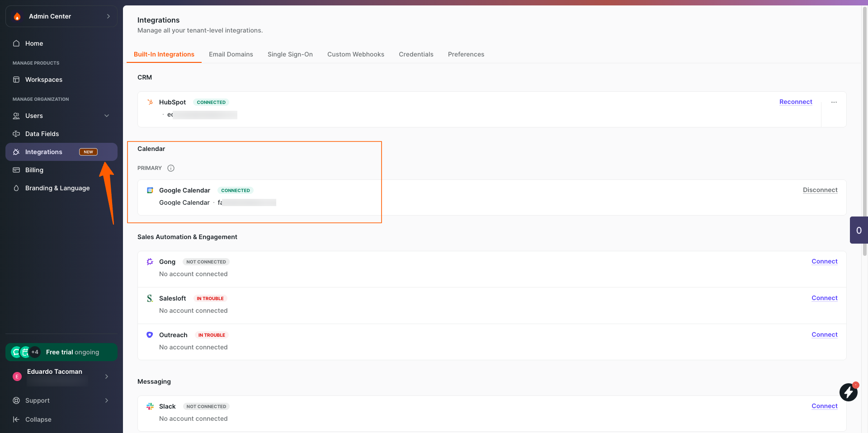868x433 pixels.
Task: Connect the Gong integration
Action: pyautogui.click(x=824, y=262)
